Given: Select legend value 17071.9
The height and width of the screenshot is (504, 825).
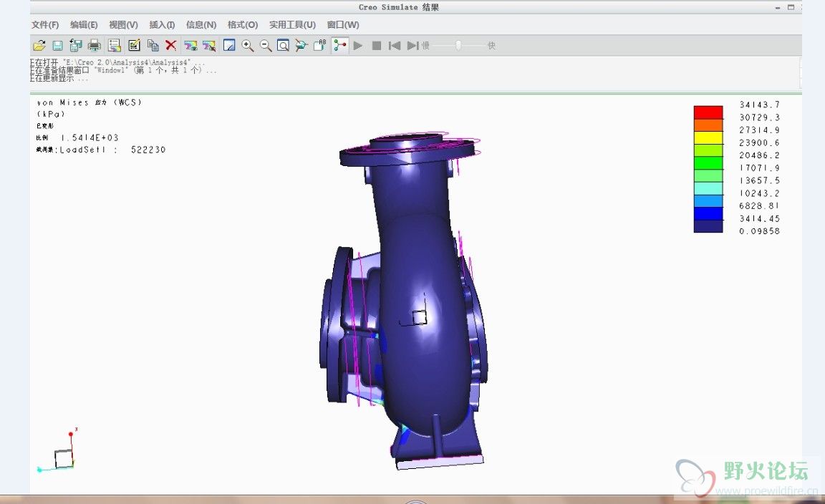Looking at the screenshot, I should point(759,168).
